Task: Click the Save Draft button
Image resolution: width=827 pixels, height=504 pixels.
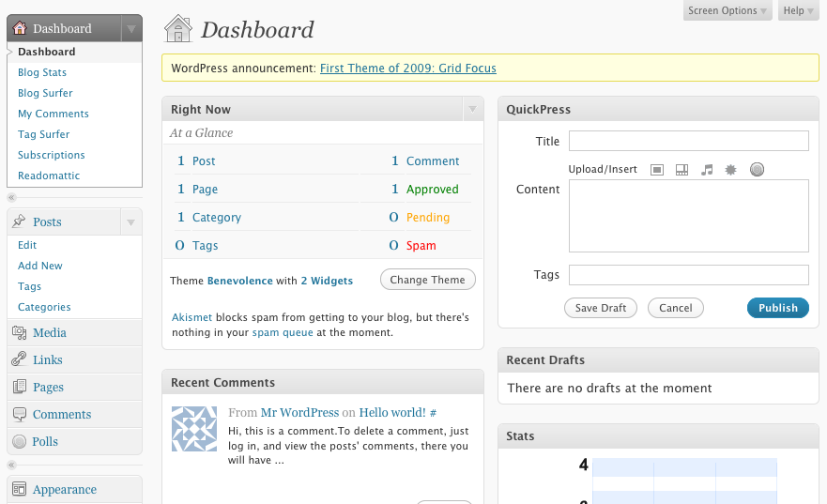Action: point(601,308)
